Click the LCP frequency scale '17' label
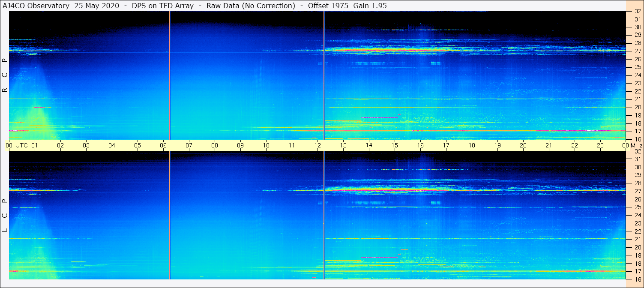 click(x=637, y=271)
